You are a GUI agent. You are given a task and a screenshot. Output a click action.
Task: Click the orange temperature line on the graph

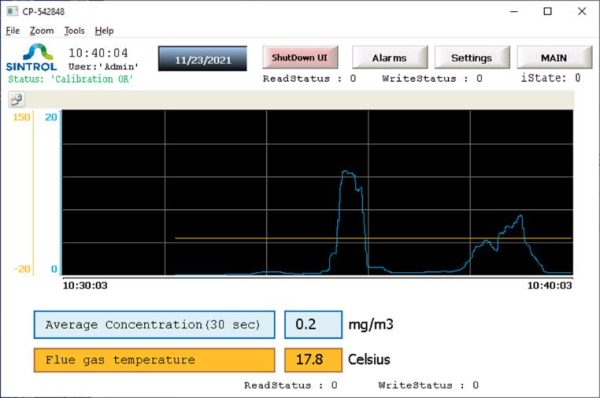tap(373, 238)
